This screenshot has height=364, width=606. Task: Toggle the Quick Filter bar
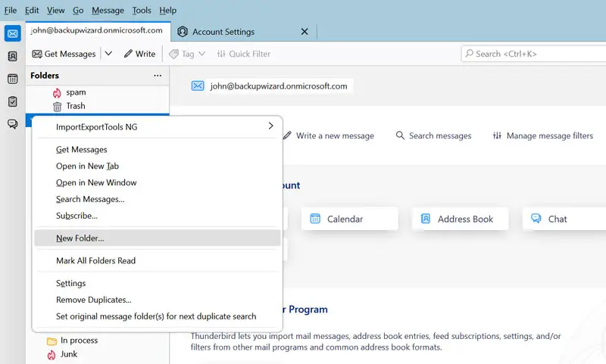pos(243,54)
